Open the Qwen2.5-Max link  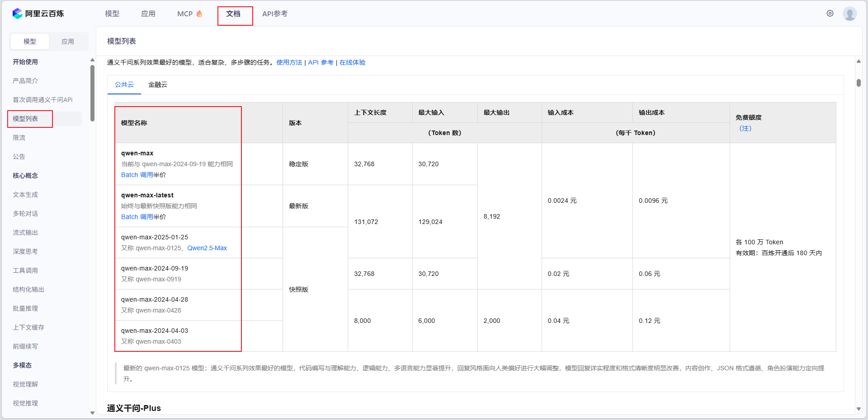[x=207, y=248]
